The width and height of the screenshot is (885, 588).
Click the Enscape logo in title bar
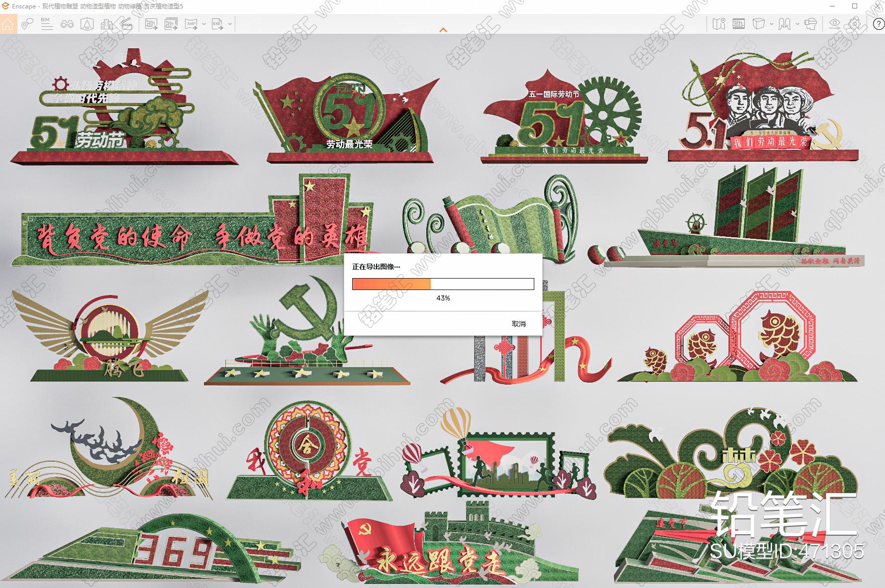pyautogui.click(x=5, y=6)
